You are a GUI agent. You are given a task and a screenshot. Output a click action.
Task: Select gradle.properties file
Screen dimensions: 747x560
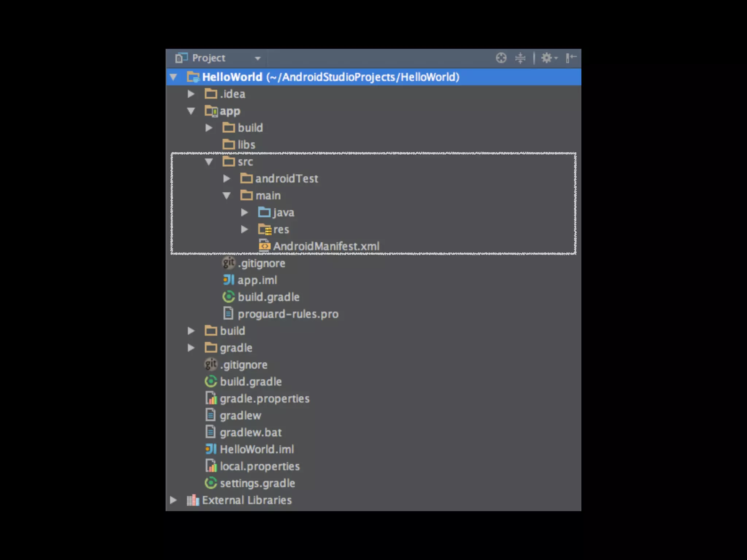tap(264, 398)
